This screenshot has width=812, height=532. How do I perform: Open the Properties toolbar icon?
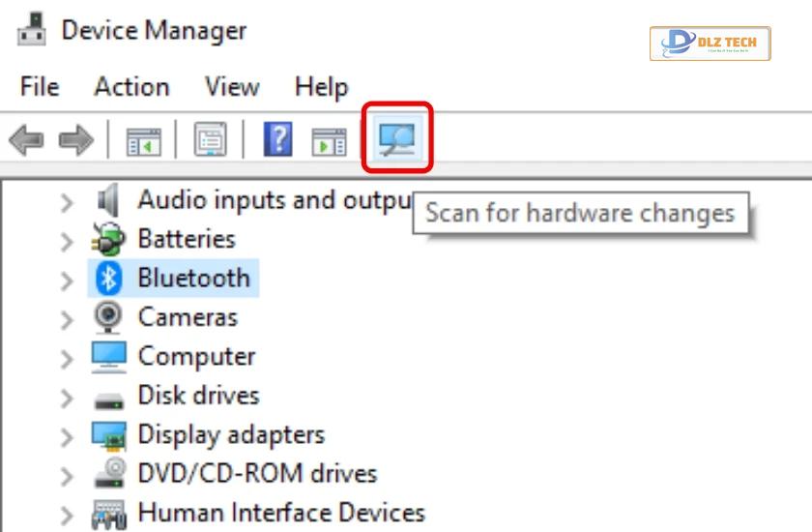[211, 139]
